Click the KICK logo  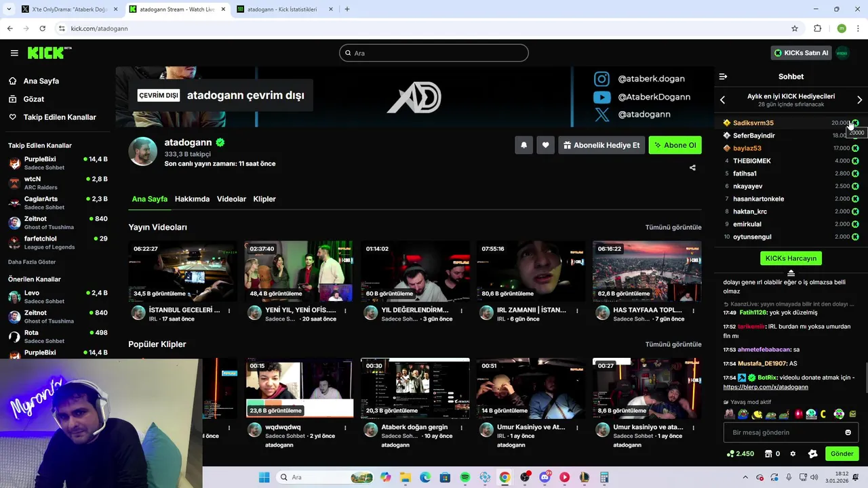[x=50, y=53]
